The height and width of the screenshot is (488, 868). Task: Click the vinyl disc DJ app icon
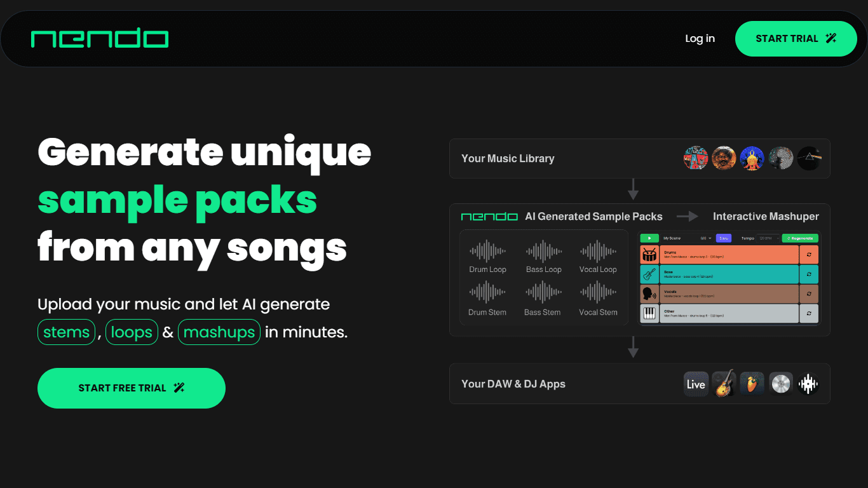point(781,384)
